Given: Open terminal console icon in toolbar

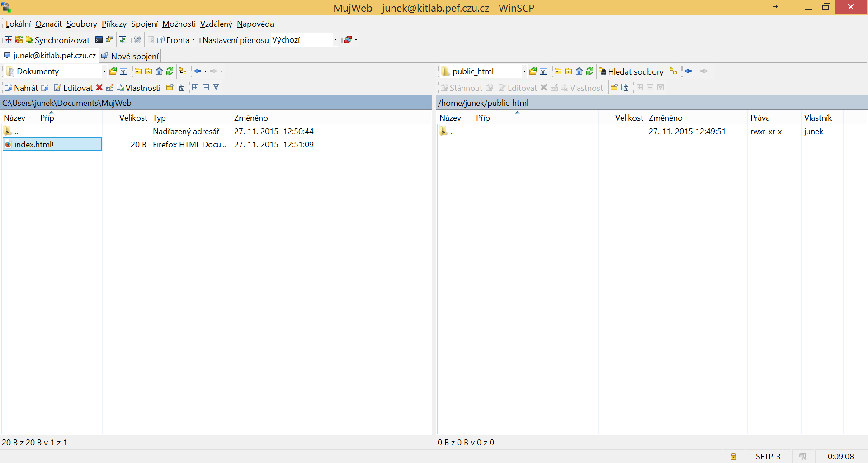Looking at the screenshot, I should click(x=99, y=40).
